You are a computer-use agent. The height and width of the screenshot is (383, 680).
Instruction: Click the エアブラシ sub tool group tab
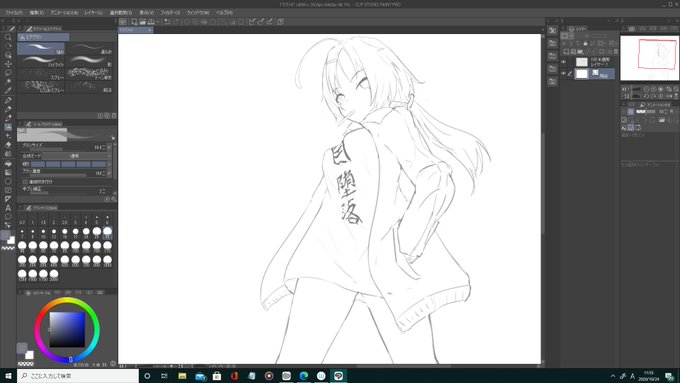(x=43, y=37)
